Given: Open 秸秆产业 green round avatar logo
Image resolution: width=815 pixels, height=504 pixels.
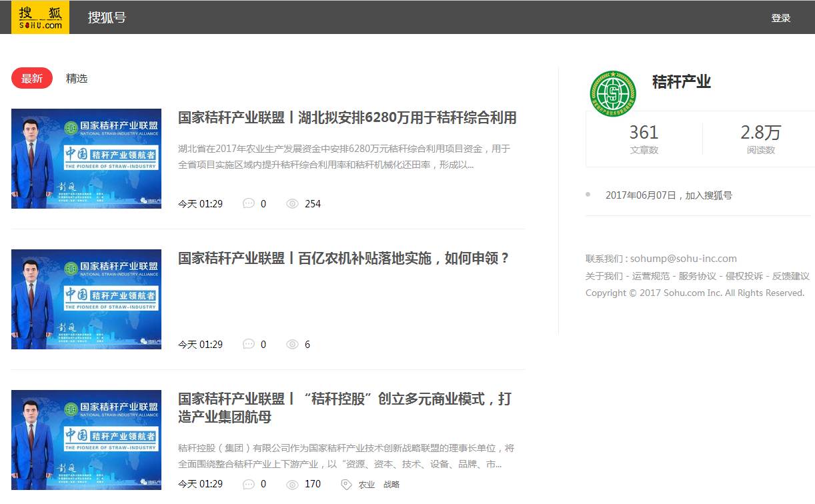Looking at the screenshot, I should coord(613,94).
